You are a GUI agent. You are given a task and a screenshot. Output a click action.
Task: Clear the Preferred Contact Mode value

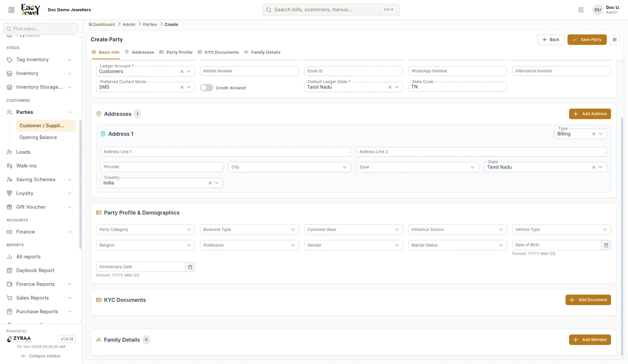[x=182, y=87]
